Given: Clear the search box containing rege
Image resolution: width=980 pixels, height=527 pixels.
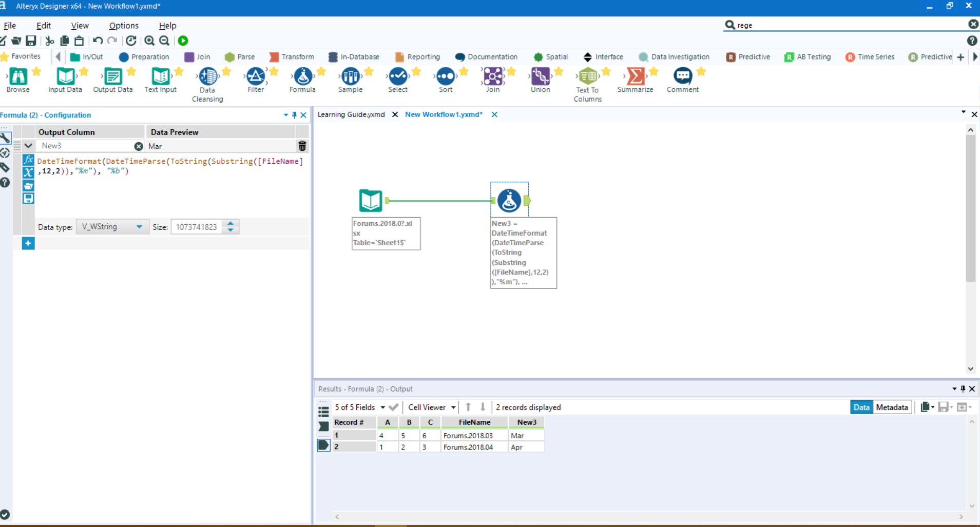Looking at the screenshot, I should pos(973,24).
